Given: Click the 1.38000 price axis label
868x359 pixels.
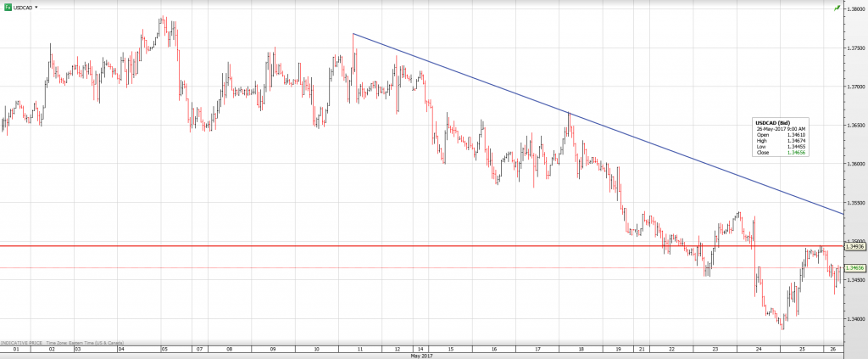Looking at the screenshot, I should tap(854, 9).
